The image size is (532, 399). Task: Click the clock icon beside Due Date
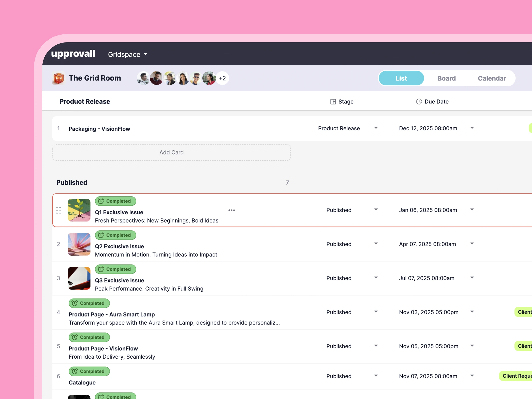click(419, 102)
